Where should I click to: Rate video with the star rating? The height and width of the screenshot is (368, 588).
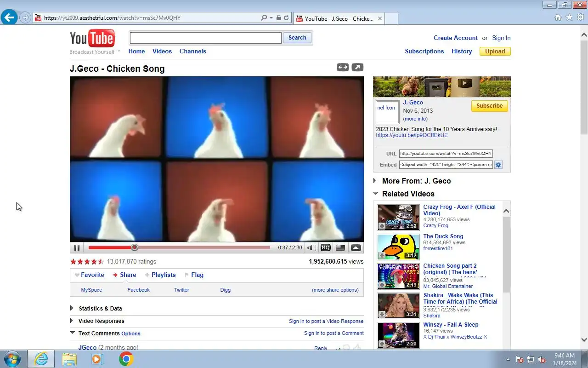[x=87, y=261]
